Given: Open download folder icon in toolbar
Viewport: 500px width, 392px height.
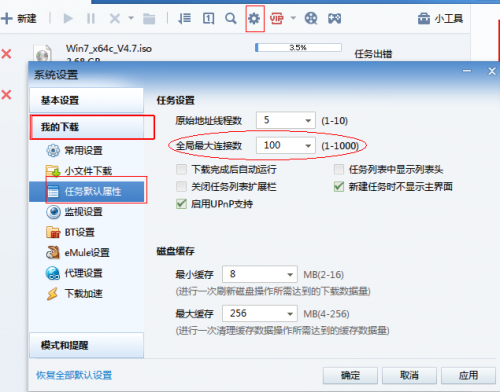Looking at the screenshot, I should [x=149, y=19].
